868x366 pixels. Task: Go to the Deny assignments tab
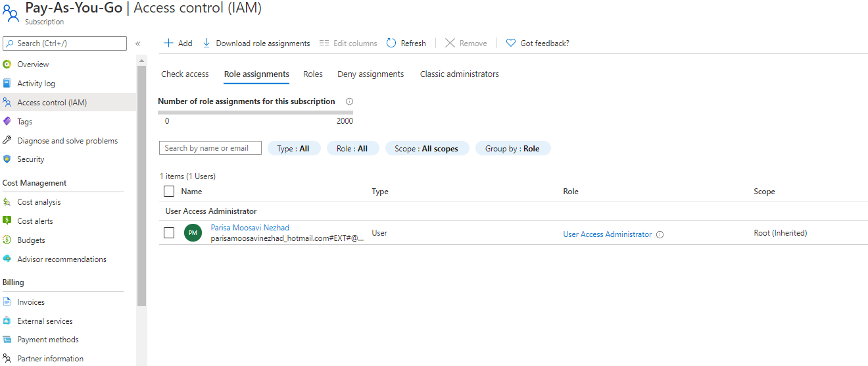(x=371, y=74)
